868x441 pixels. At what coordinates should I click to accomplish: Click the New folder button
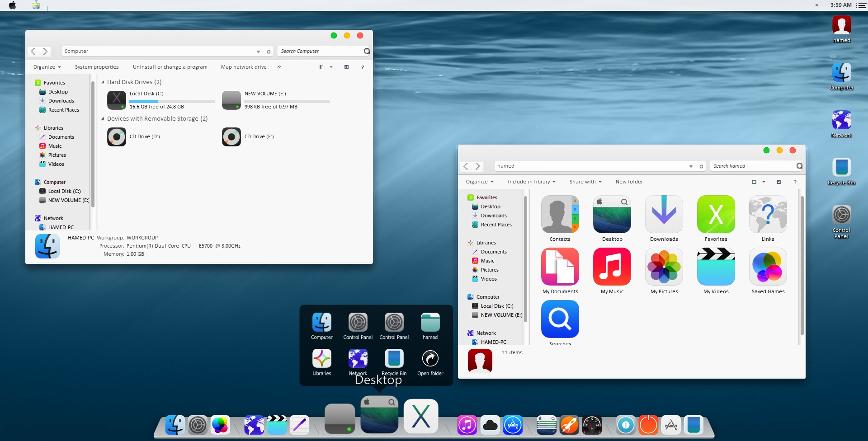pyautogui.click(x=629, y=182)
